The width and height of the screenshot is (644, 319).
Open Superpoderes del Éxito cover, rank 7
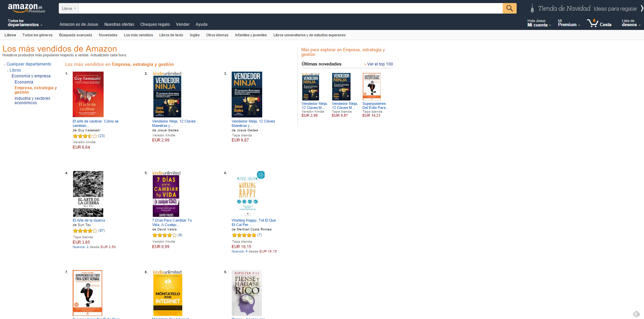[88, 293]
